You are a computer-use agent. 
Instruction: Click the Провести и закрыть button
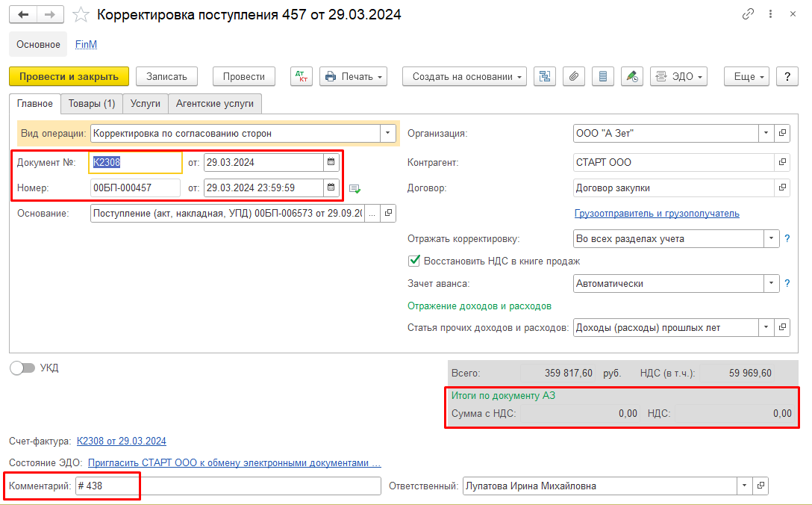(x=69, y=76)
